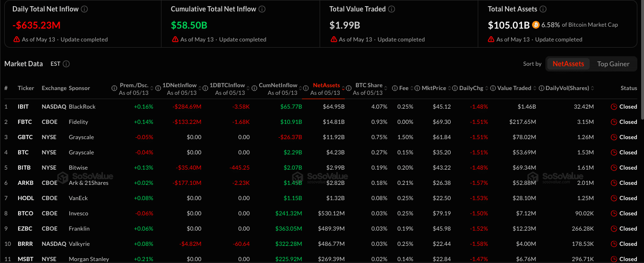Toggle sort arrows on 1DNetInflow column
The width and height of the screenshot is (644, 263).
point(200,88)
